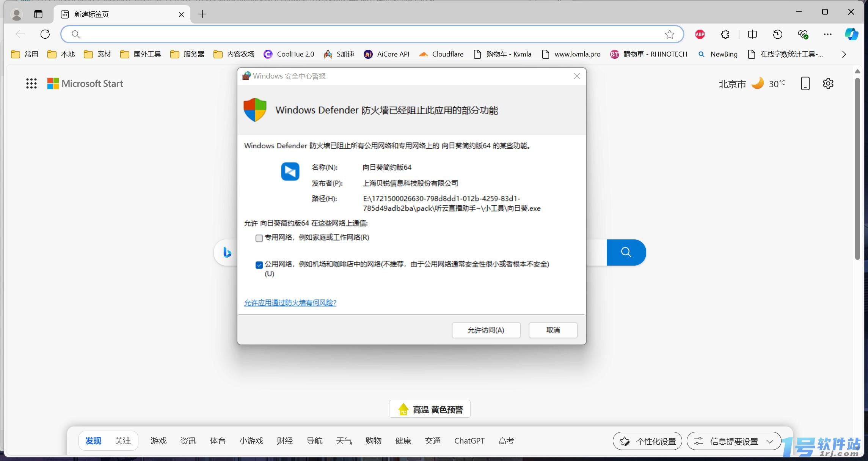
Task: Open 购物车 - Kvmla bookmark
Action: point(503,54)
